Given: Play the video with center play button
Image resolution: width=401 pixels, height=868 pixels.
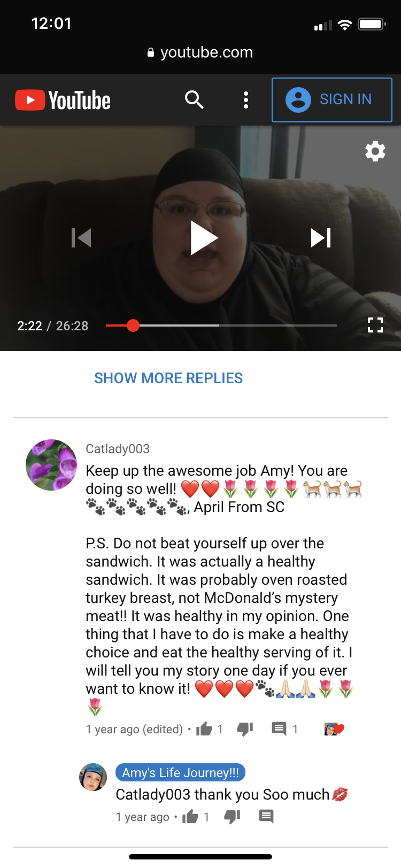Looking at the screenshot, I should (x=204, y=238).
